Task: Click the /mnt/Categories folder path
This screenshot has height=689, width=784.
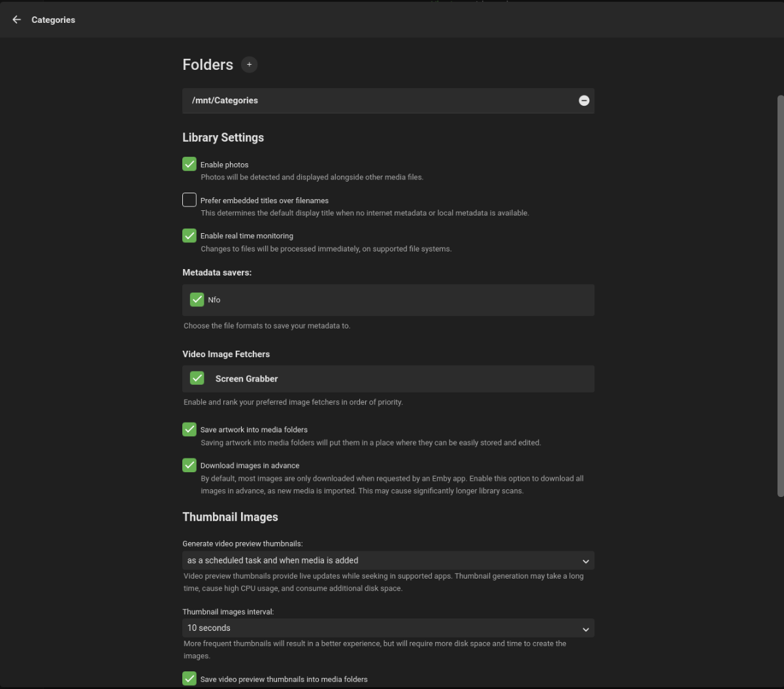Action: (x=225, y=101)
